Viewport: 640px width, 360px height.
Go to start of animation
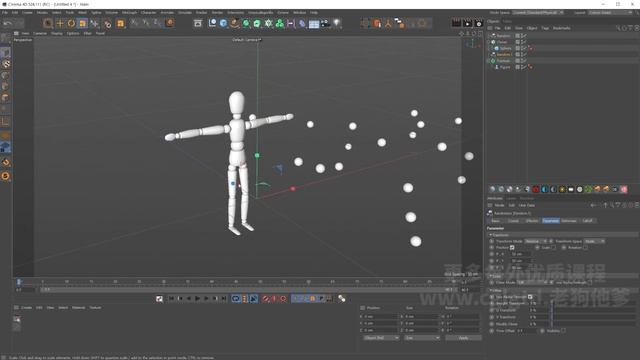171,299
